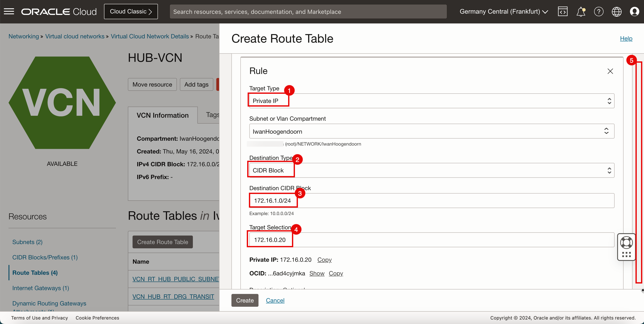Expand the Destination Type dropdown

pyautogui.click(x=432, y=171)
